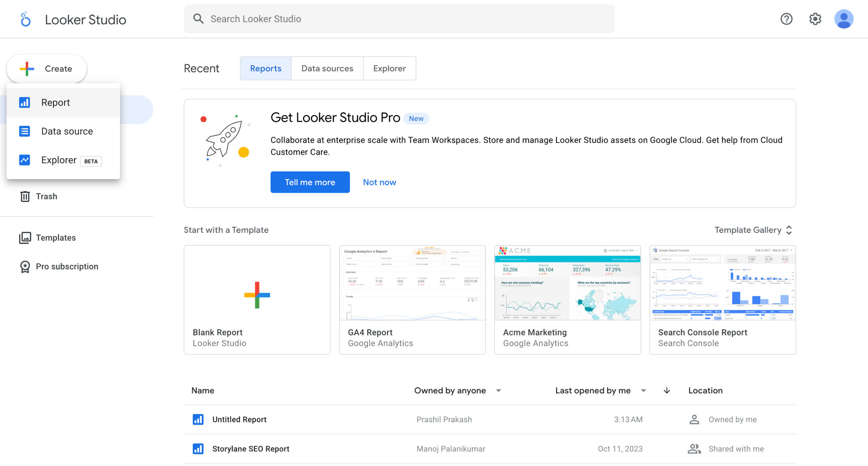Click the sort direction arrow icon
Viewport: 868px width, 466px height.
(667, 391)
